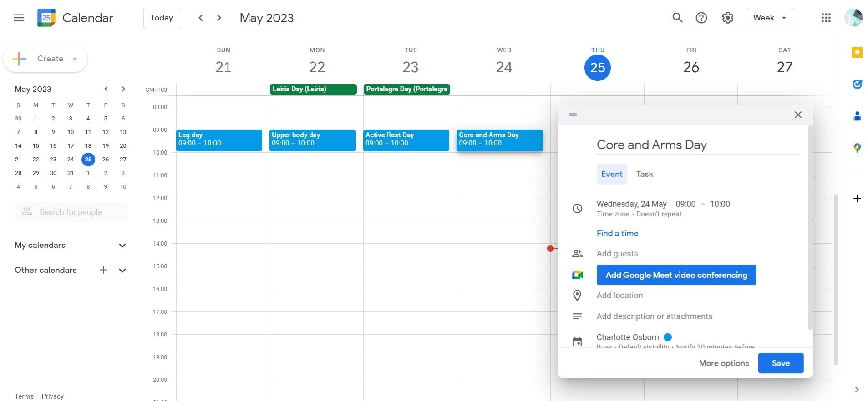Viewport: 868px width, 401px height.
Task: Select Friday 26 column header
Action: [x=691, y=61]
